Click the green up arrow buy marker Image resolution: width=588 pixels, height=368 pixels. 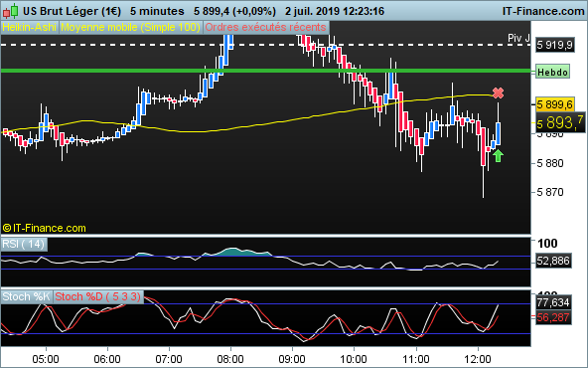pos(498,155)
